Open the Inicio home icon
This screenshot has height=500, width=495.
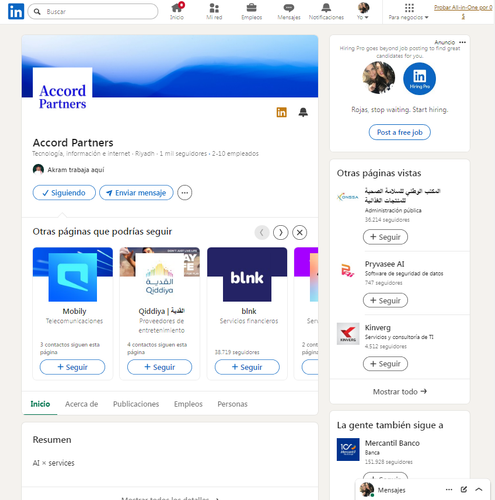tap(177, 11)
